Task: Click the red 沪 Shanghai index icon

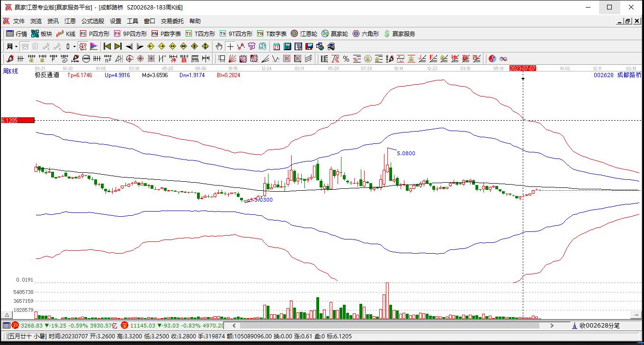Action: [x=15, y=326]
